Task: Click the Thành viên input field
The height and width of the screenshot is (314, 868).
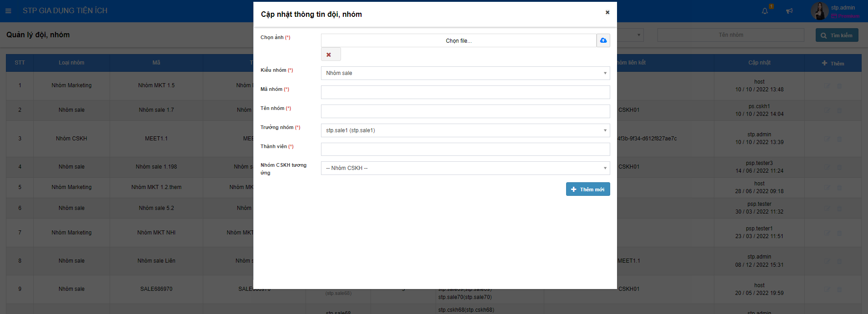Action: pos(465,150)
